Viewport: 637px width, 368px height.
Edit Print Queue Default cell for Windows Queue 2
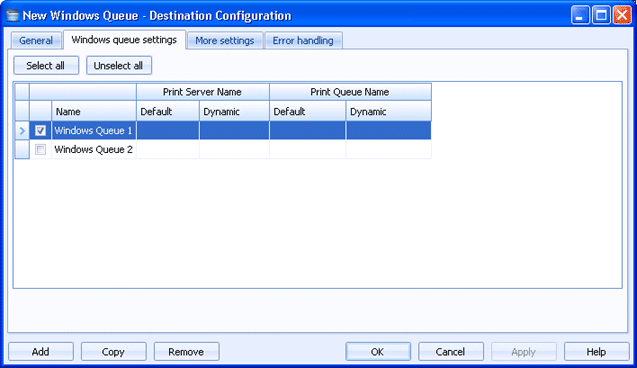coord(308,149)
